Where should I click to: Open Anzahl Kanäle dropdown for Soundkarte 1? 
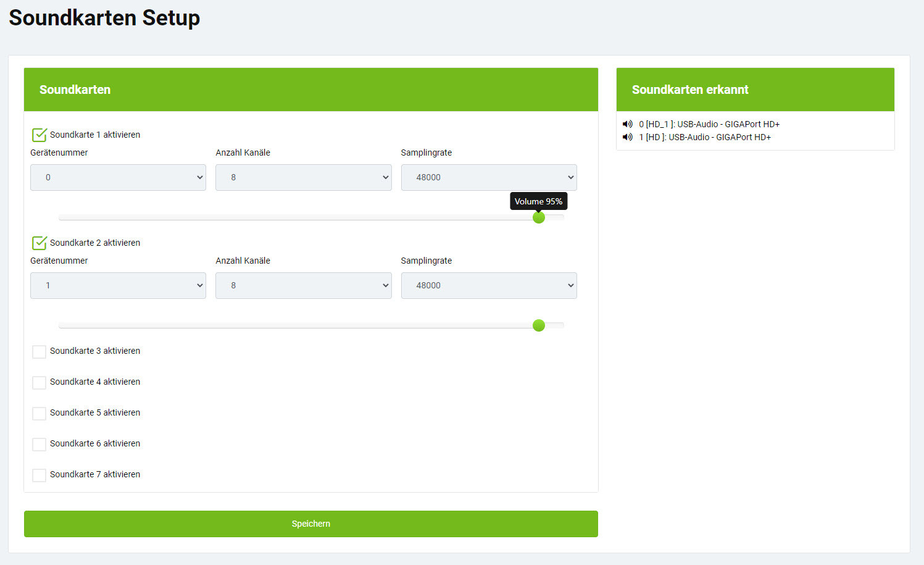303,177
